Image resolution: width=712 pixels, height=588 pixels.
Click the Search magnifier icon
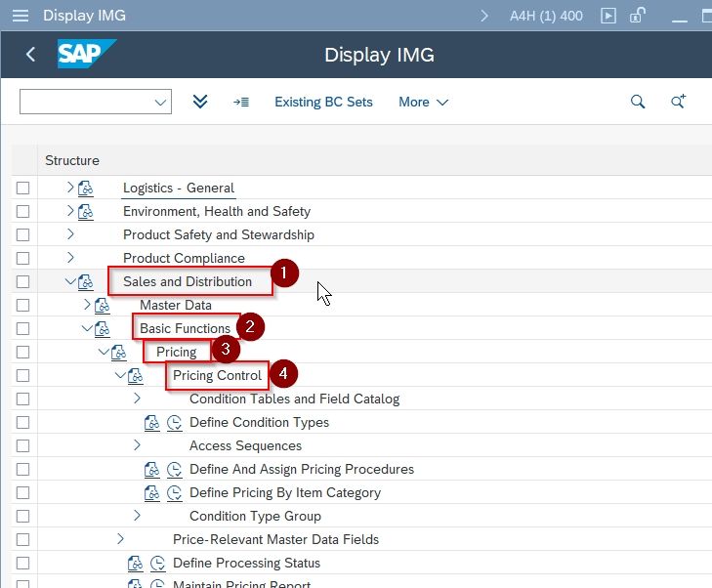coord(638,102)
